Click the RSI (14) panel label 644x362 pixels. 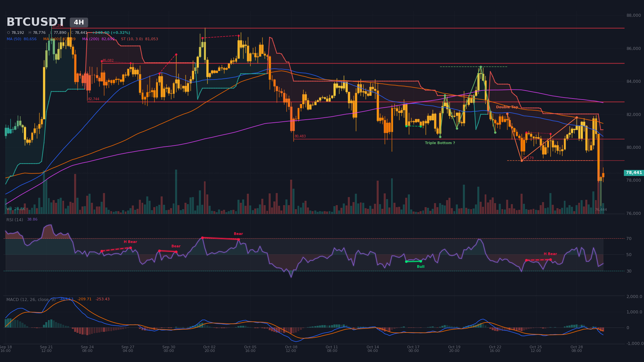point(14,220)
